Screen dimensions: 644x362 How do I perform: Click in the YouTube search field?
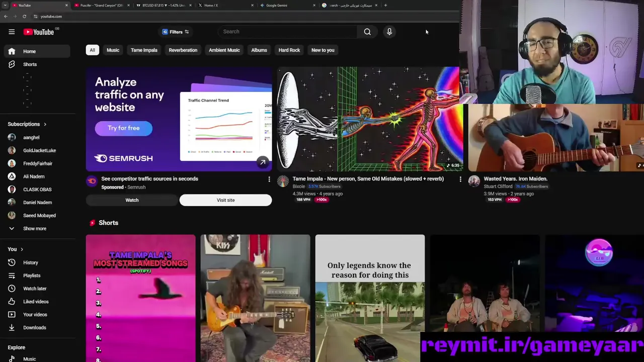click(288, 32)
